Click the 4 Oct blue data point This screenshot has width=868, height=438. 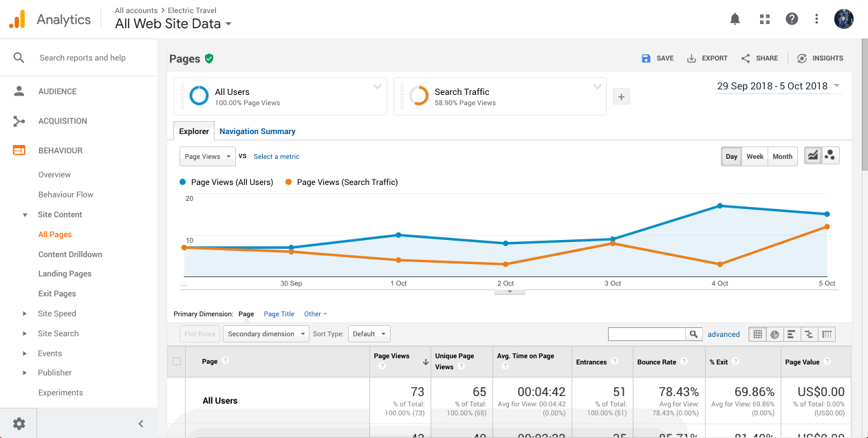pyautogui.click(x=720, y=206)
